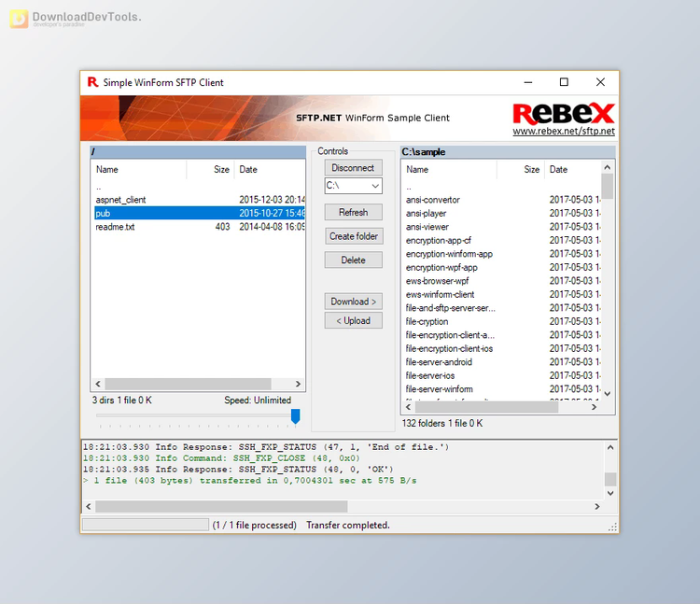The width and height of the screenshot is (700, 604).
Task: Click log pane horizontal scroll right arrow
Action: (597, 506)
